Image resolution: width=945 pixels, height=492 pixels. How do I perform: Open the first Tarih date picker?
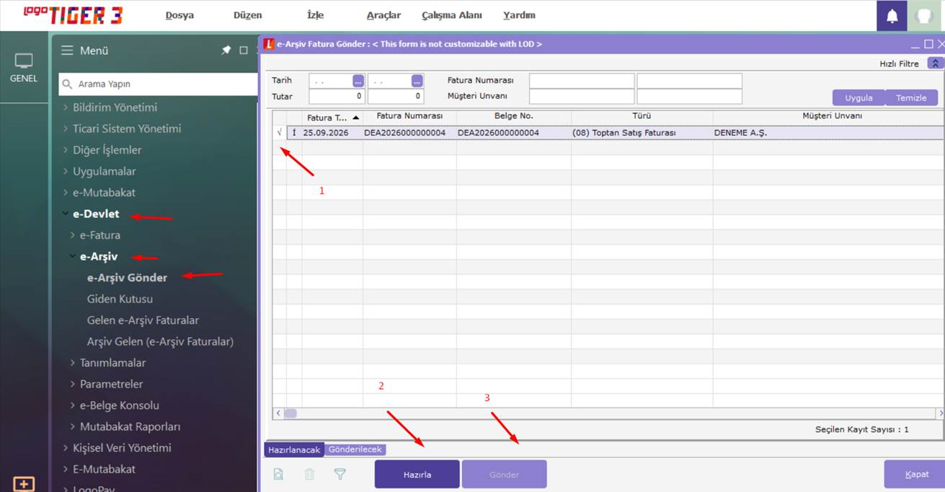coord(358,81)
